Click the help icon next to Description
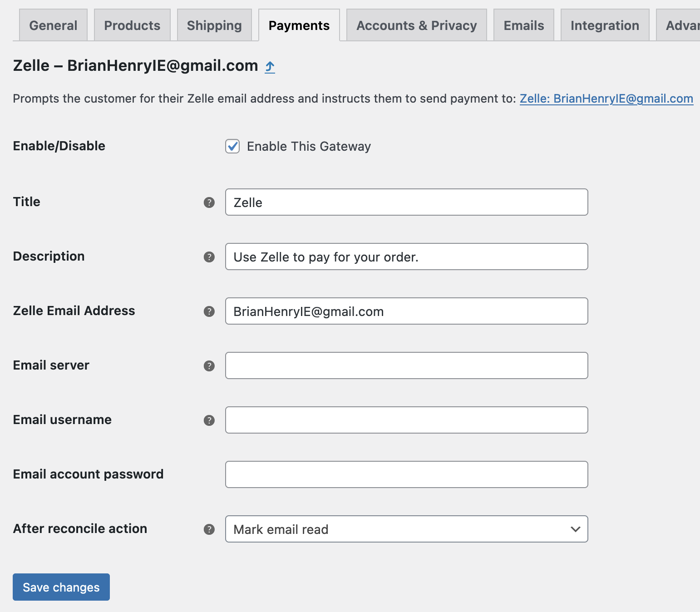 click(209, 257)
